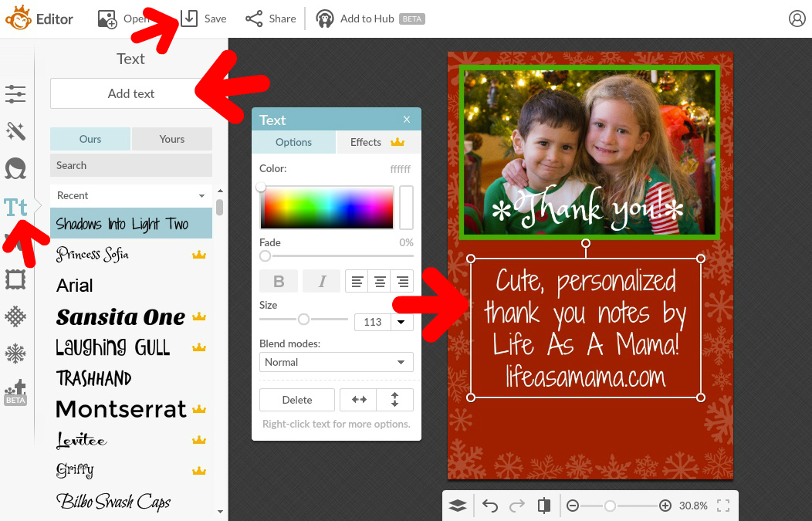The width and height of the screenshot is (812, 521).
Task: Flip text horizontally
Action: coord(359,400)
